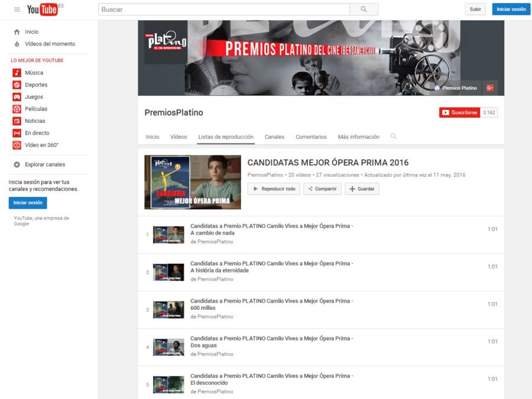Focus the Buscar search field
Viewport: 532px width, 399px height.
224,9
